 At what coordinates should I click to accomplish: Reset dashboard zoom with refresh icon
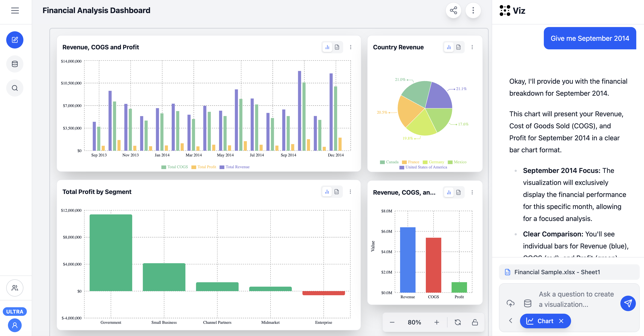pos(458,322)
